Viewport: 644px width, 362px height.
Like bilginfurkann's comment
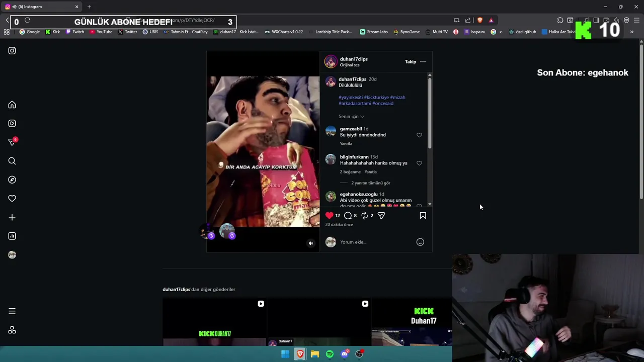coord(419,163)
